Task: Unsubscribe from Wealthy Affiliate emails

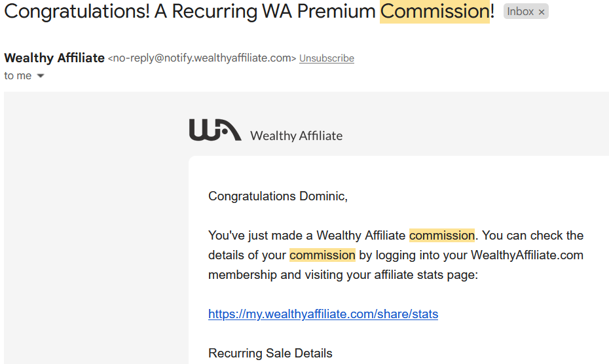Action: click(327, 58)
